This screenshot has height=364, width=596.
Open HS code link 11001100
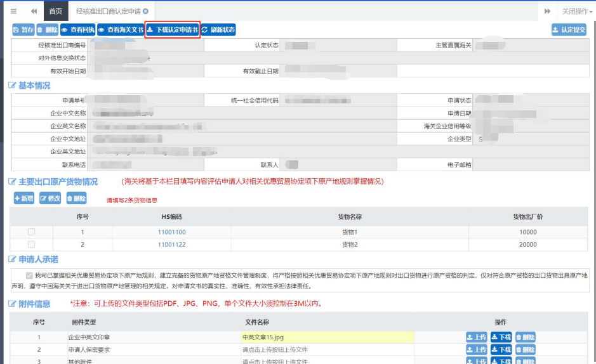(171, 232)
